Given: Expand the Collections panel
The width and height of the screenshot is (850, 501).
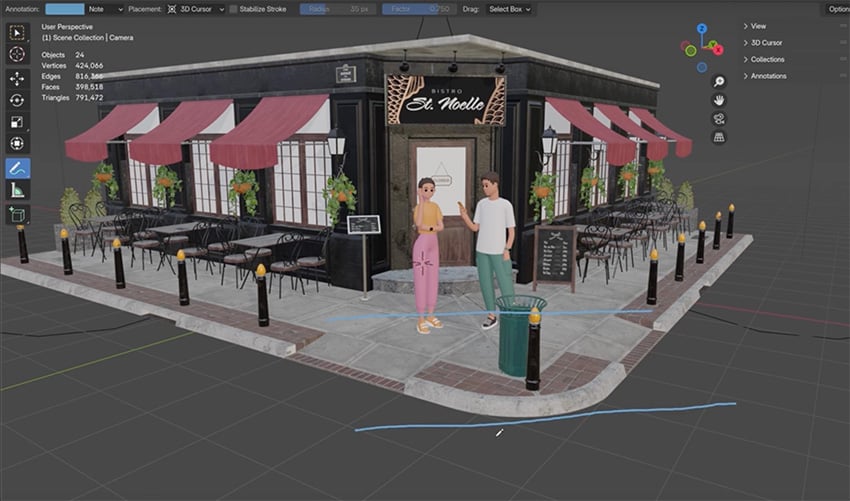Looking at the screenshot, I should [767, 59].
